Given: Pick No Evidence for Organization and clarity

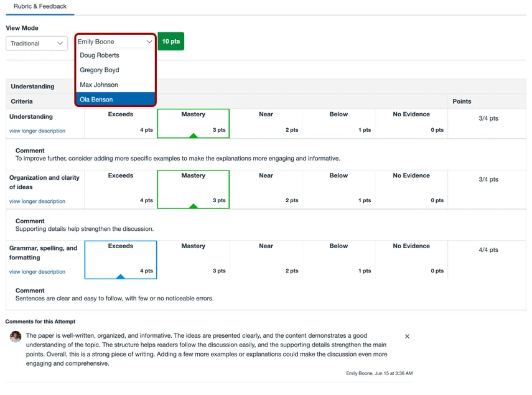Looking at the screenshot, I should point(411,189).
